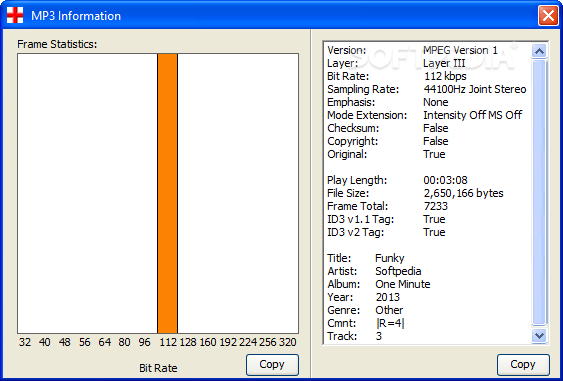This screenshot has height=381, width=563.
Task: Click the 48 bit rate axis label
Action: click(x=65, y=342)
